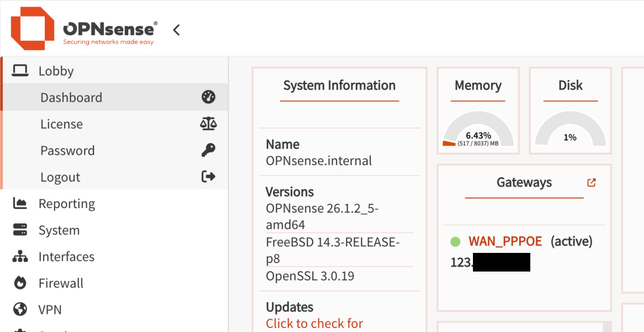Click the VPN globe icon

click(20, 309)
